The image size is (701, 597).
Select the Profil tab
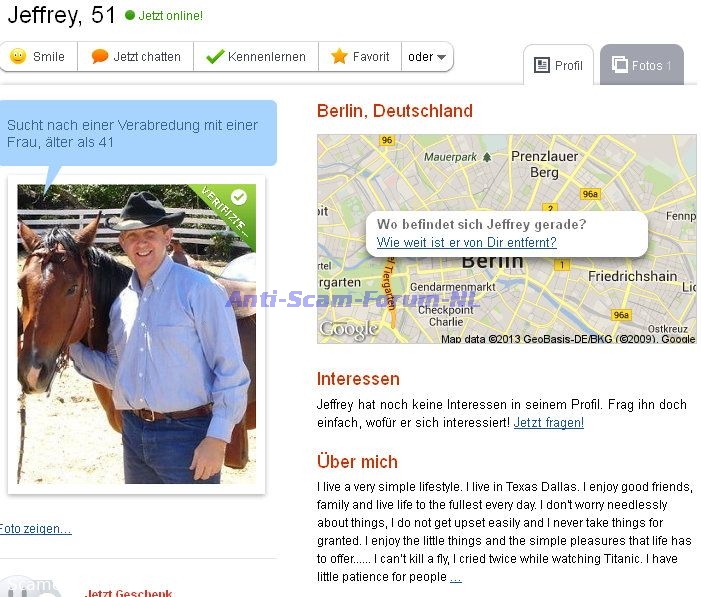(x=558, y=65)
